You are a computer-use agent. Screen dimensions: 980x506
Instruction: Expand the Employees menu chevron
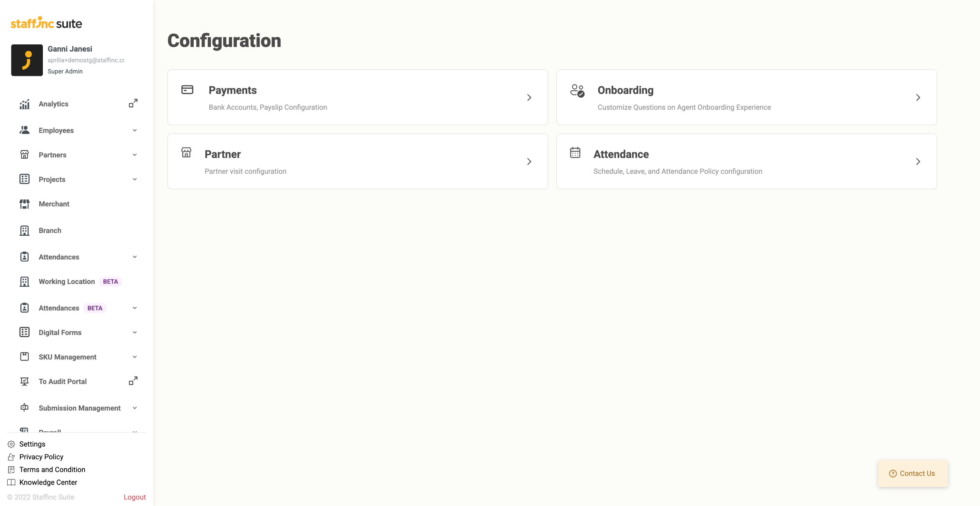[135, 131]
